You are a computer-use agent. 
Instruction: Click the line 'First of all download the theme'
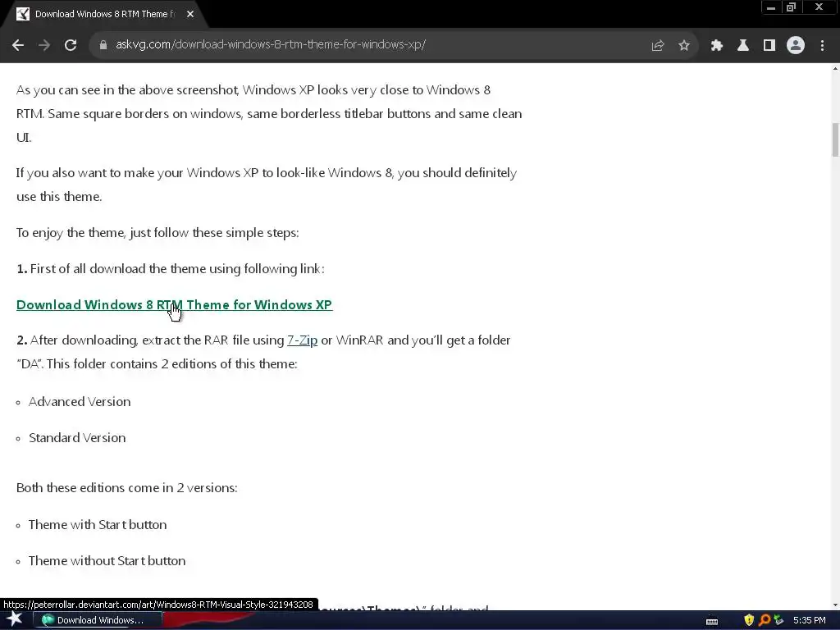tap(171, 269)
